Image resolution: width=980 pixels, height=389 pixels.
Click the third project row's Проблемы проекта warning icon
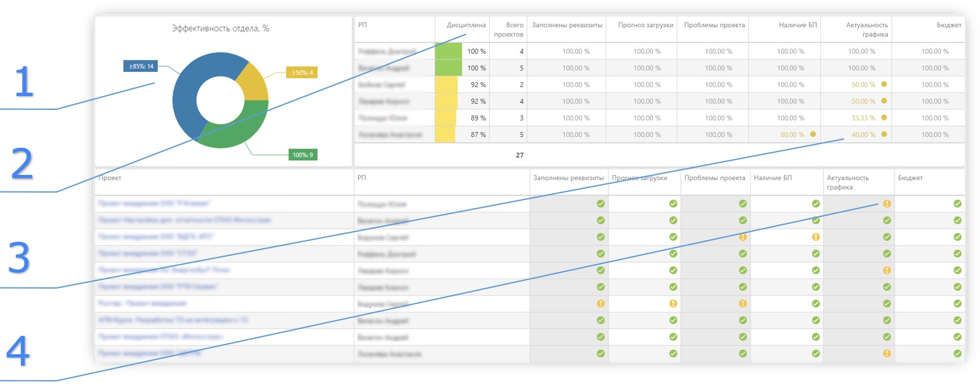(x=743, y=237)
